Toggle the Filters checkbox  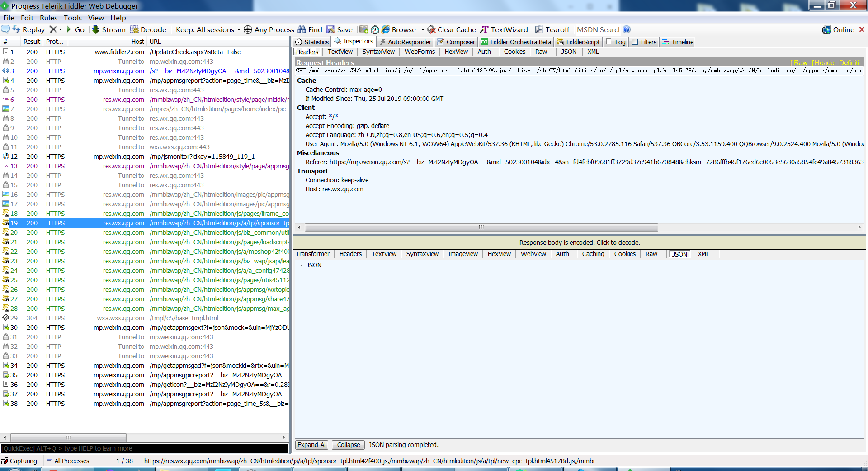(635, 42)
